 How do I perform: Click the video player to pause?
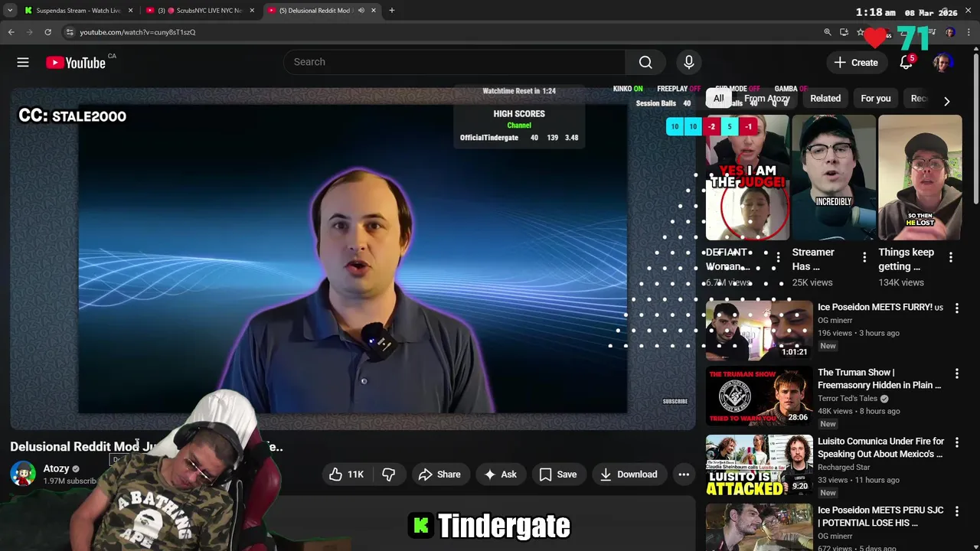point(352,259)
